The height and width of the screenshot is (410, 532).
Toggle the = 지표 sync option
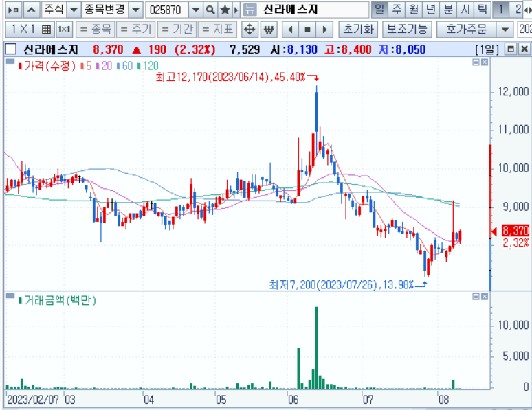[x=217, y=30]
